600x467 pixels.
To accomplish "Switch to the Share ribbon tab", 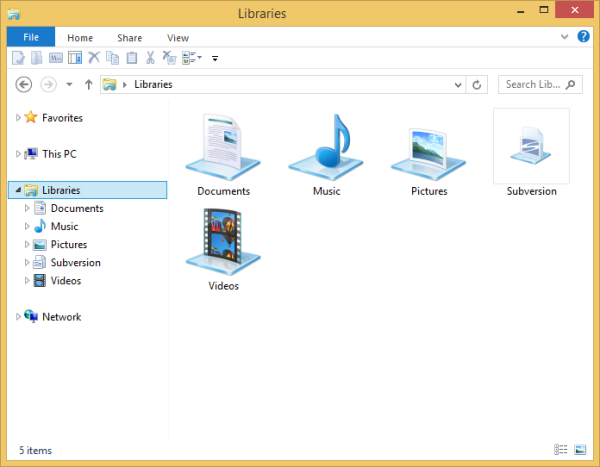I will [130, 38].
